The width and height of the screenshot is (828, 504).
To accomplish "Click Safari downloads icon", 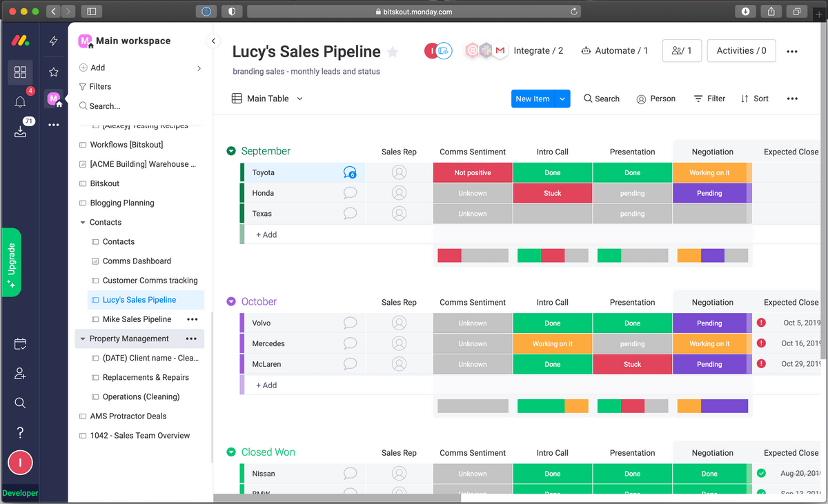I will click(746, 12).
